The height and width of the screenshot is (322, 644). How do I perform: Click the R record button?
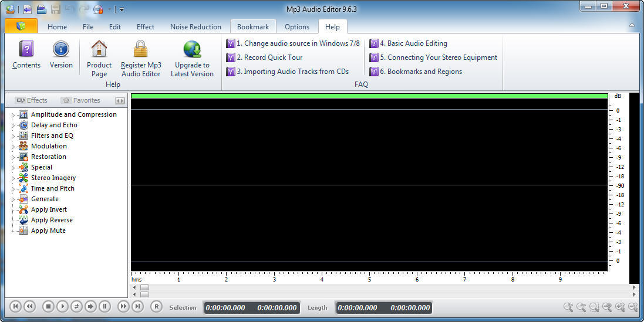click(157, 306)
